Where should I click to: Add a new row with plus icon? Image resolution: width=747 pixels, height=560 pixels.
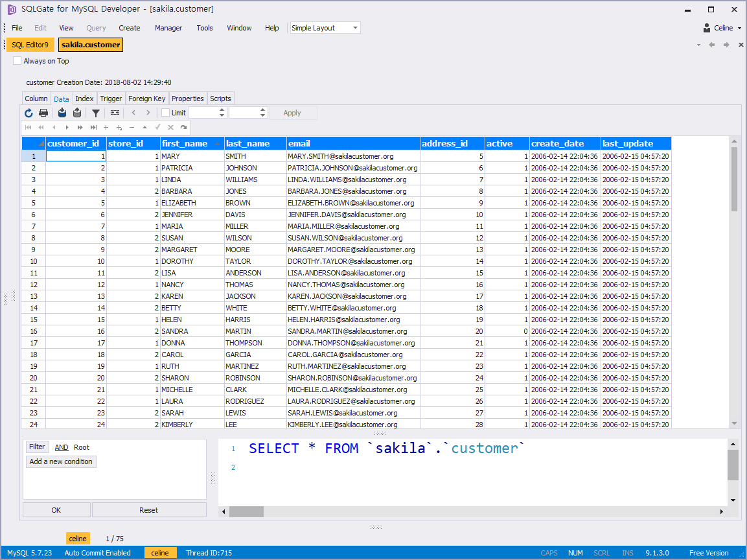point(106,128)
